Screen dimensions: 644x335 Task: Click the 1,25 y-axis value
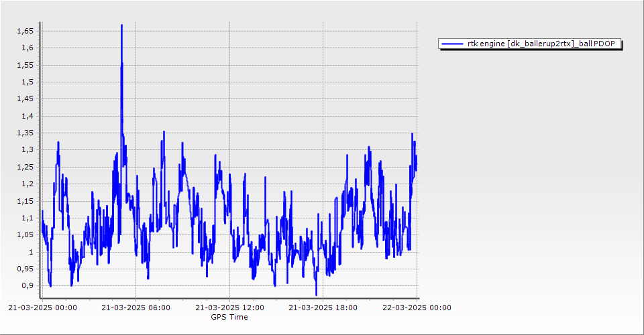click(x=25, y=167)
